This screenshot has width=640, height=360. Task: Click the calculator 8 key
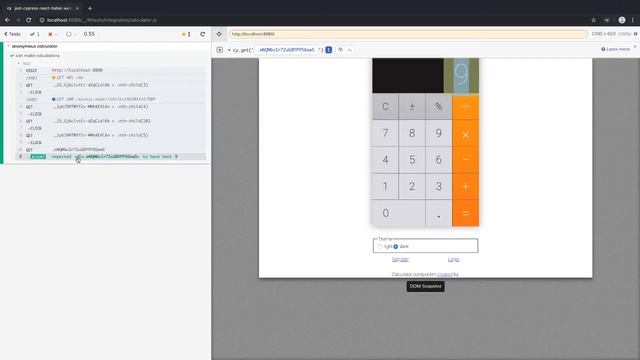412,133
